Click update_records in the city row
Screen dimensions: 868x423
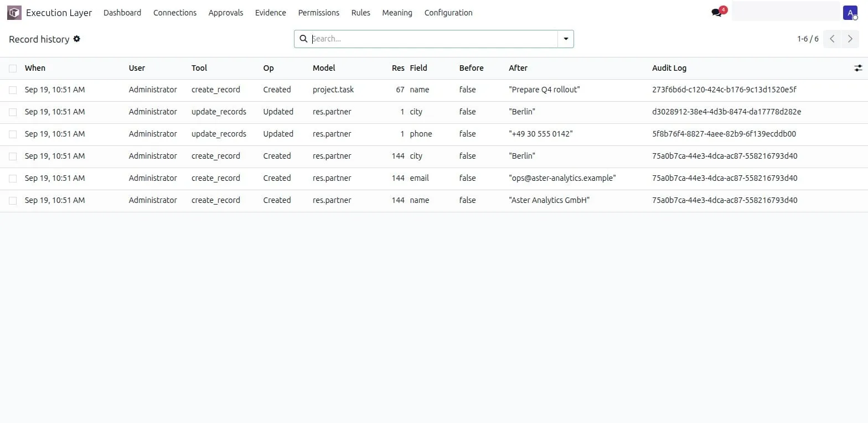point(219,112)
